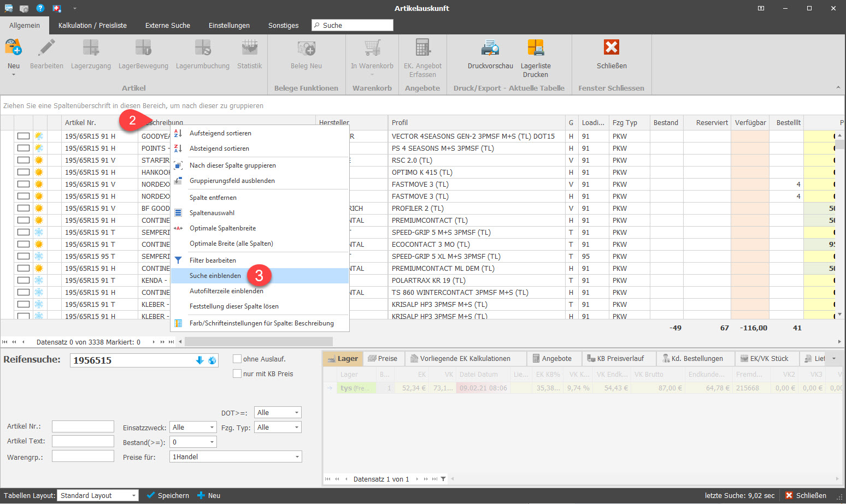Select Aufsteigend sortieren in the context menu
Image resolution: width=846 pixels, height=504 pixels.
pyautogui.click(x=260, y=133)
